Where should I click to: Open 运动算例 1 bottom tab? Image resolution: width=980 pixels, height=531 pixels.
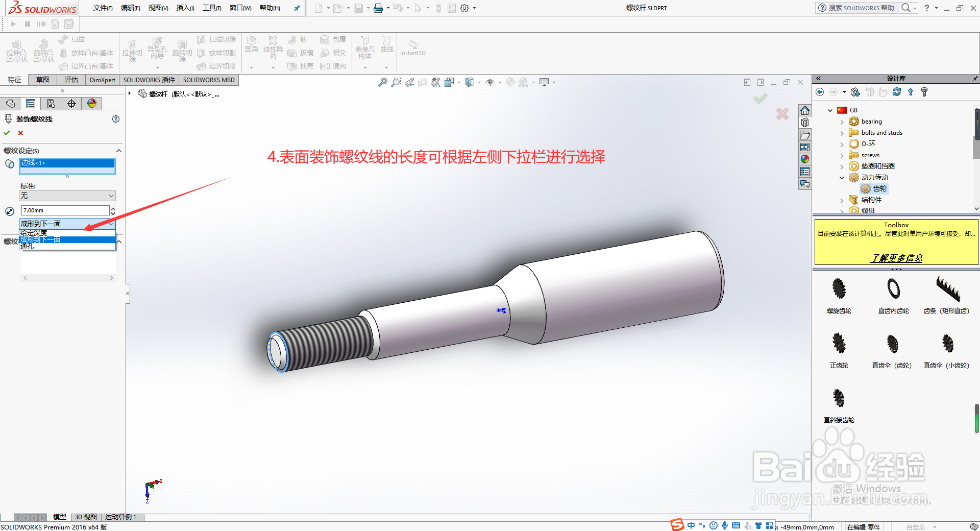coord(121,517)
